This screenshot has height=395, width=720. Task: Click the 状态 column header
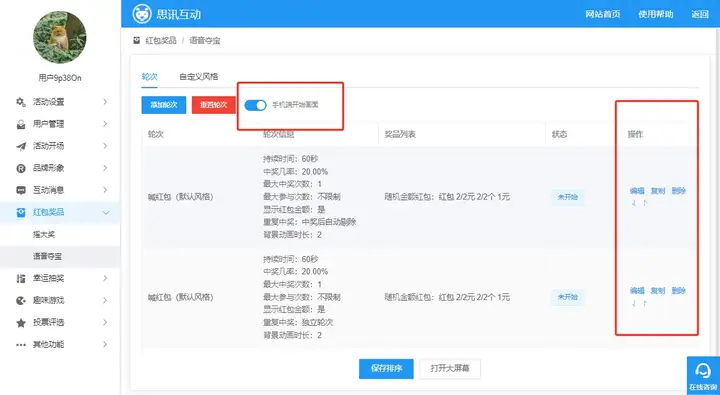pos(559,134)
